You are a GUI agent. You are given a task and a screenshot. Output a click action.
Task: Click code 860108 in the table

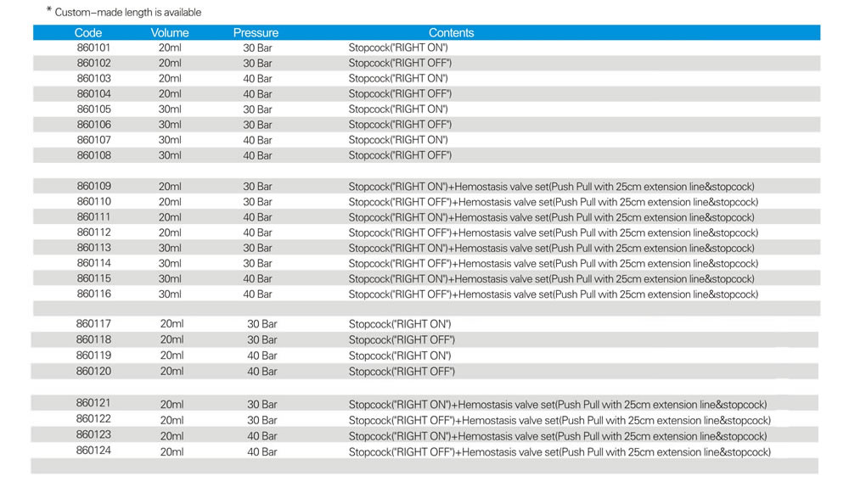pos(93,155)
